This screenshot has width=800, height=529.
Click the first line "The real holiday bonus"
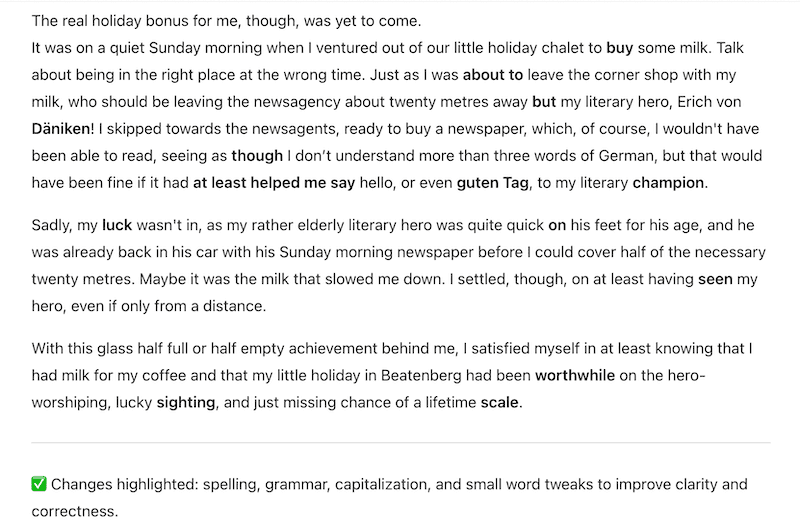tap(227, 21)
